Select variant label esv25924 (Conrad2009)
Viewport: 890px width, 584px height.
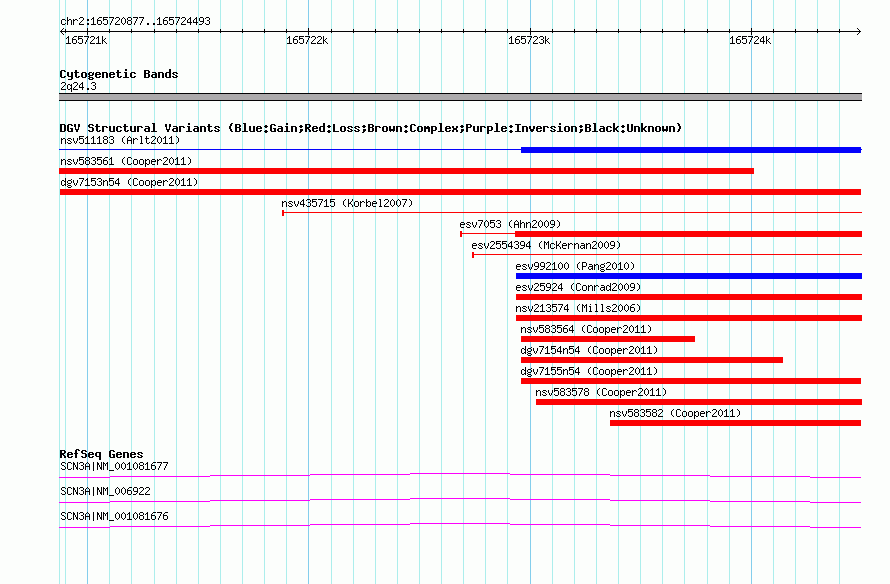point(578,287)
